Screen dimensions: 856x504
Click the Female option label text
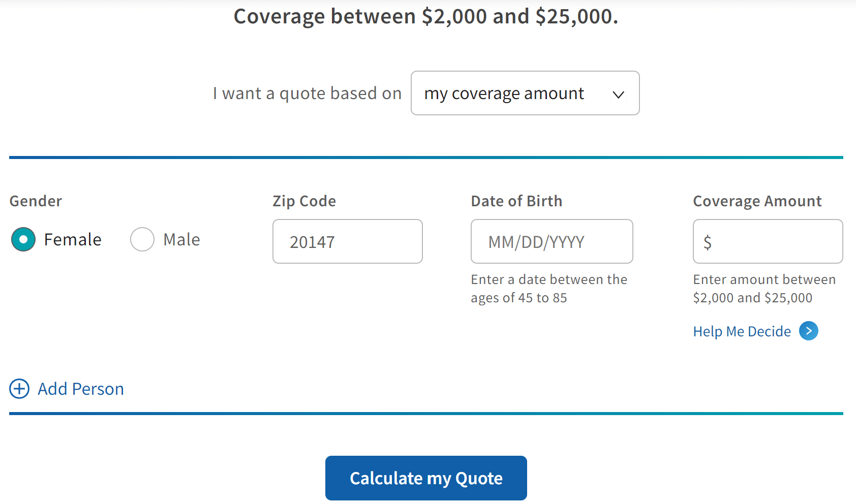click(73, 239)
